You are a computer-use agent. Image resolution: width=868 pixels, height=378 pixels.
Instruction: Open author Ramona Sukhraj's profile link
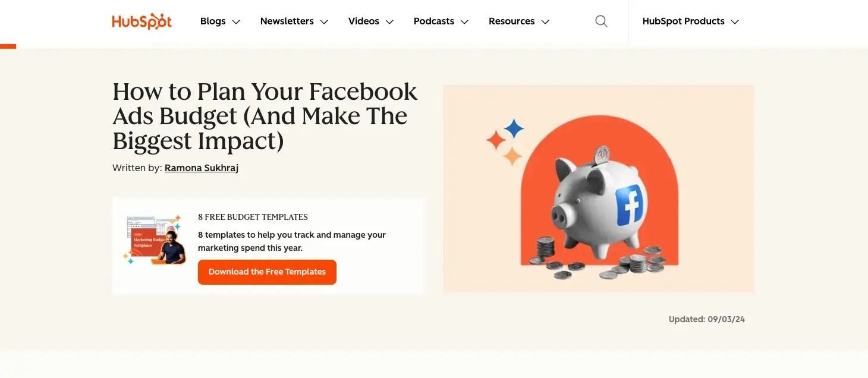click(201, 168)
